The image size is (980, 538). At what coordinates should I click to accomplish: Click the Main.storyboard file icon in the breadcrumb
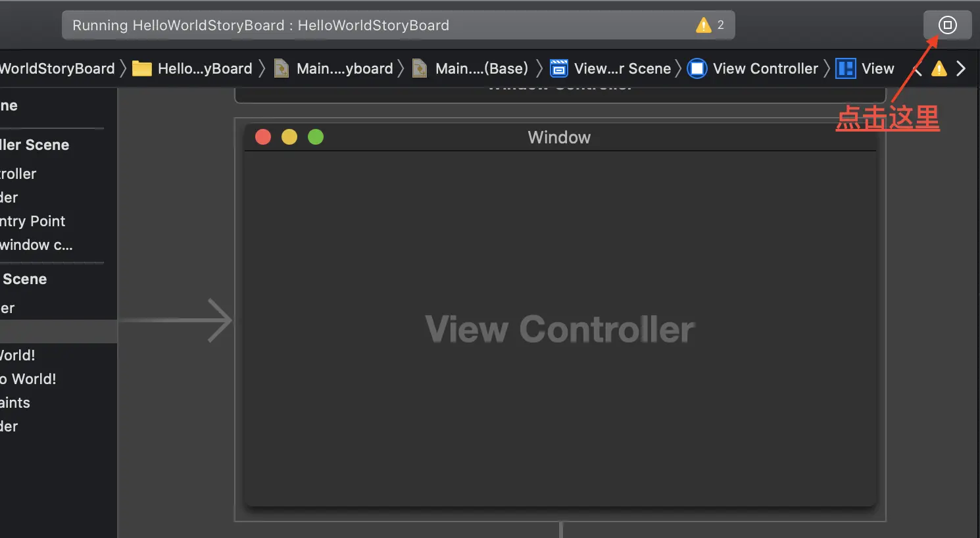click(x=282, y=68)
